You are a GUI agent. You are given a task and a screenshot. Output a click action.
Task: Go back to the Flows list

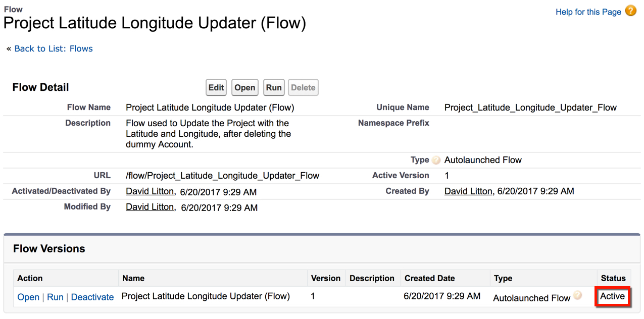pos(54,49)
